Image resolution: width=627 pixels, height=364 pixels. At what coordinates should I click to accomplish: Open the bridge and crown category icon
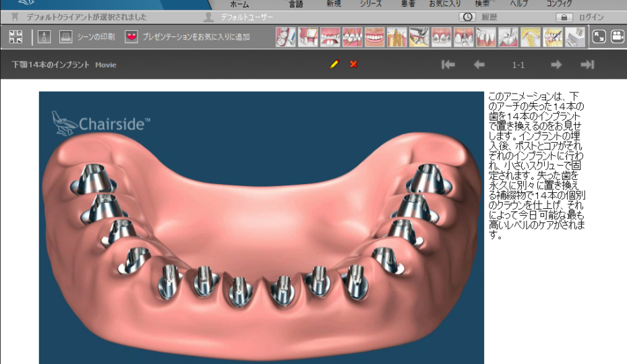308,37
